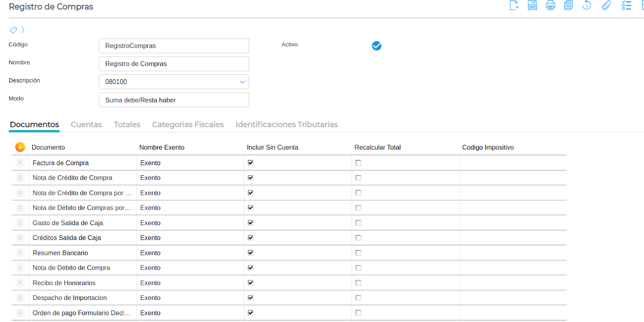Remove the Factura de Compra row
Viewport: 644px width, 322px height.
point(20,163)
